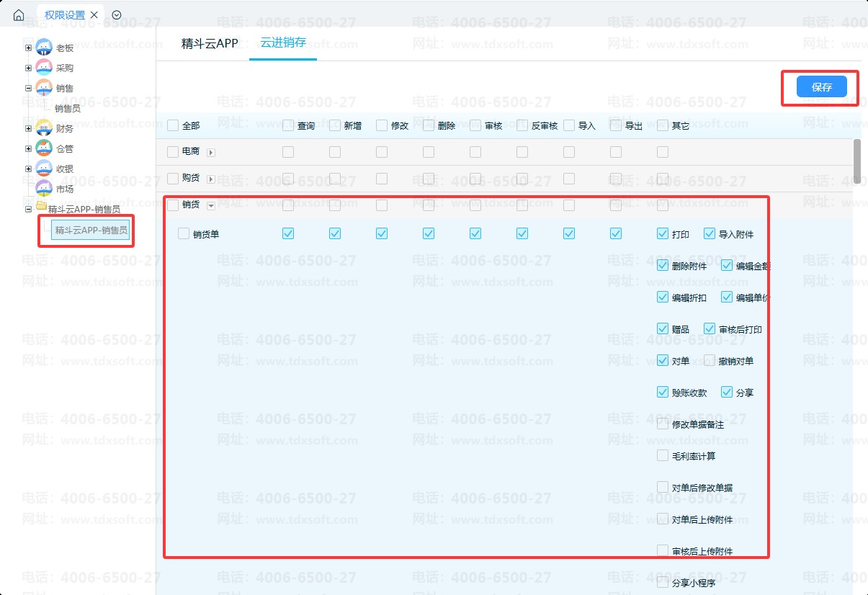Viewport: 868px width, 595px height.
Task: Enable the 撤销对单 permission checkbox
Action: [710, 361]
